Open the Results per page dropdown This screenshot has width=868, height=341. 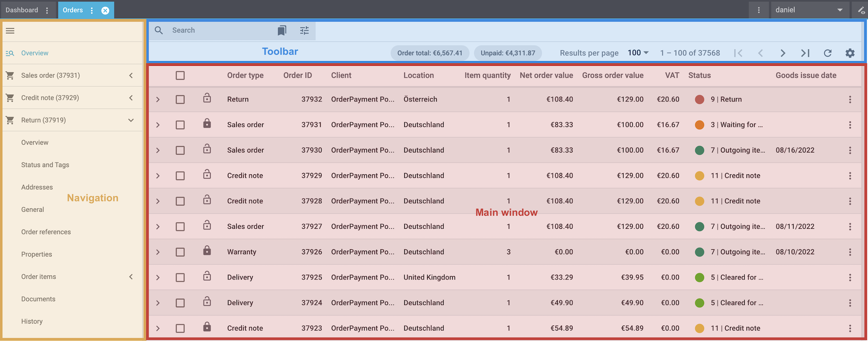click(x=638, y=53)
